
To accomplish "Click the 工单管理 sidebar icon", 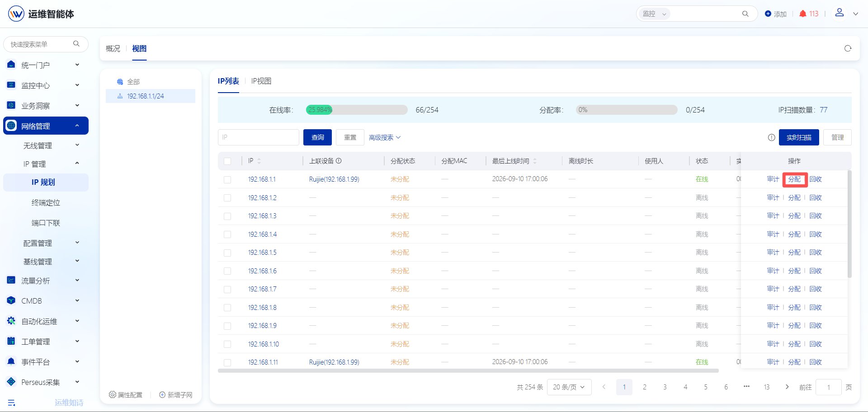I will (x=11, y=341).
